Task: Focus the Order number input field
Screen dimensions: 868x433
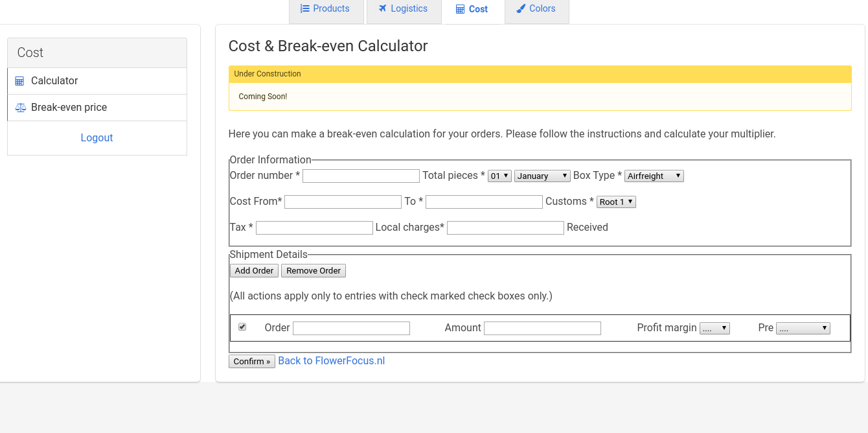Action: (x=361, y=176)
